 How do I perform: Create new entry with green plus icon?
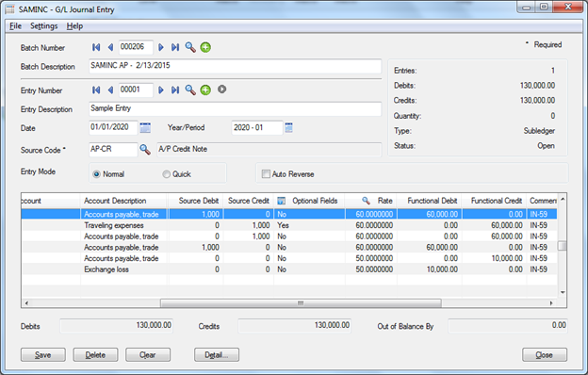[205, 90]
